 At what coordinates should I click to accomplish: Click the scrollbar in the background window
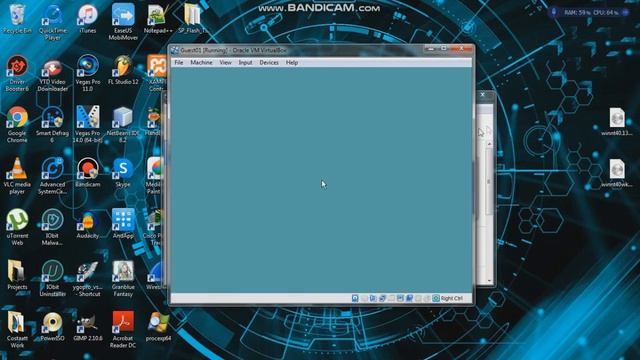pyautogui.click(x=489, y=182)
